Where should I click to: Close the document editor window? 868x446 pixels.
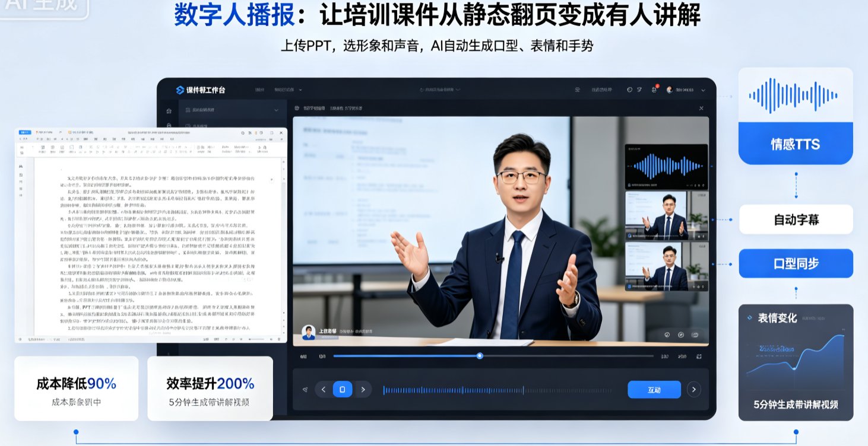point(280,133)
